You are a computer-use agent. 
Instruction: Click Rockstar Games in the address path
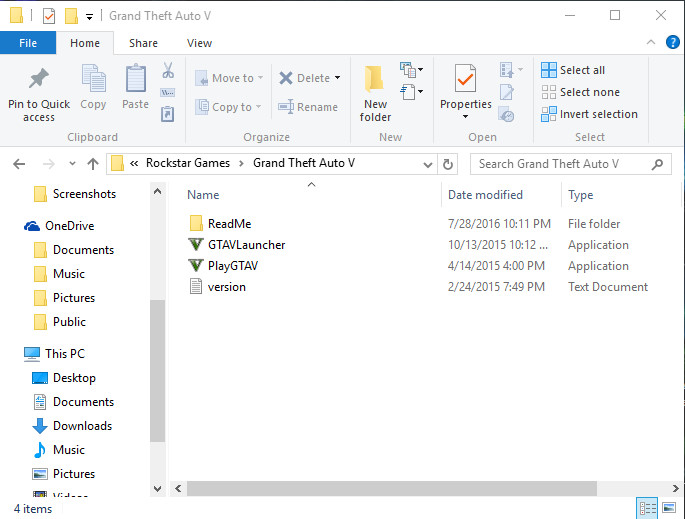(188, 163)
